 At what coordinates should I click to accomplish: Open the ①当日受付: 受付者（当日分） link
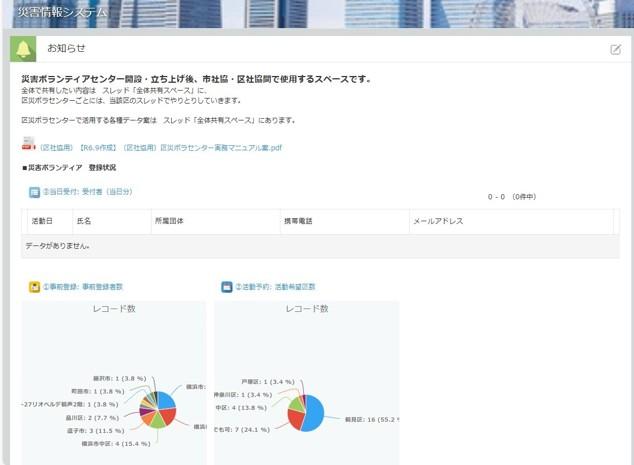pyautogui.click(x=87, y=192)
